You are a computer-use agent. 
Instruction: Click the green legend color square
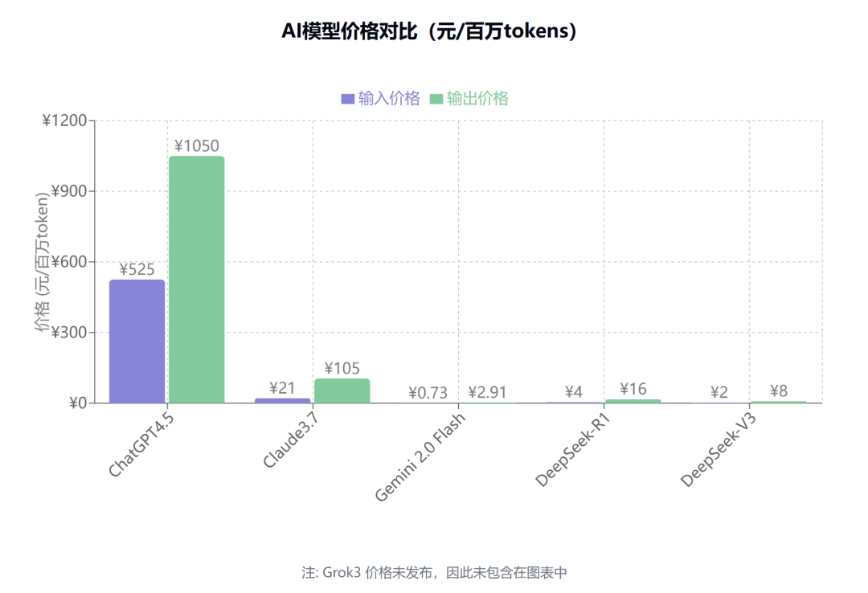click(x=436, y=99)
